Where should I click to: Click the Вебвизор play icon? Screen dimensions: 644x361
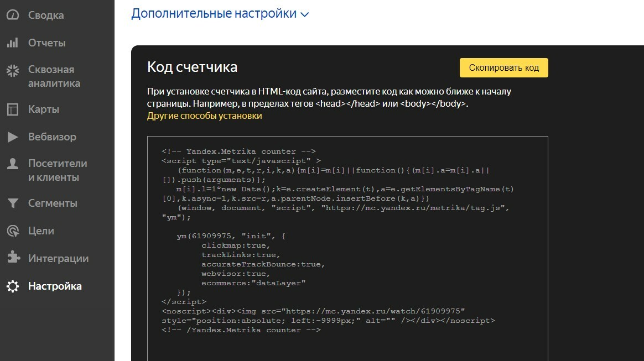tap(13, 137)
